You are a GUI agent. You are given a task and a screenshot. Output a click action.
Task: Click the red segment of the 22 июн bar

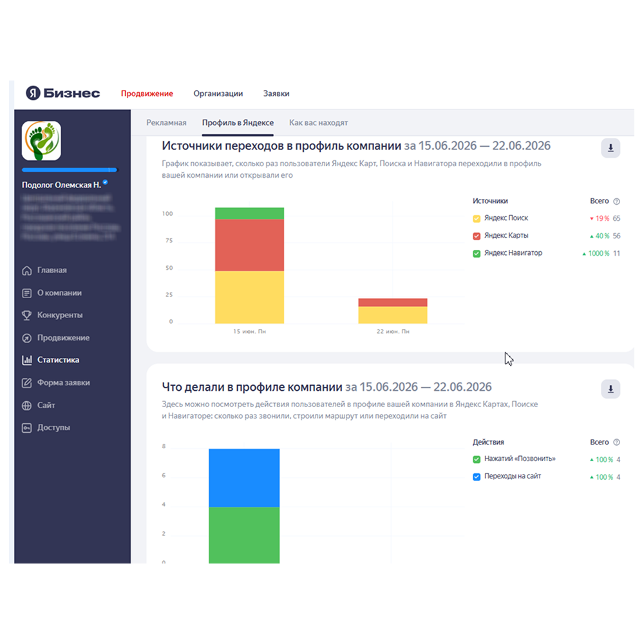coord(393,302)
